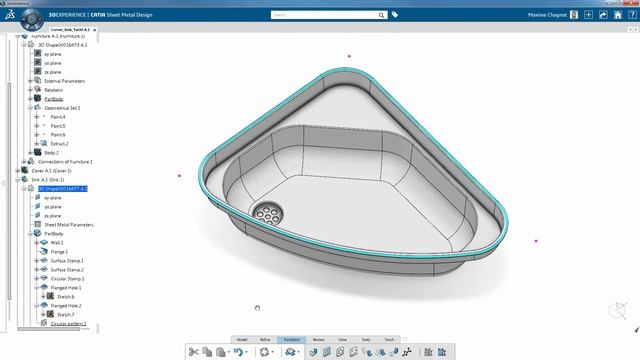The height and width of the screenshot is (360, 640).
Task: Click the search input field
Action: [x=324, y=15]
